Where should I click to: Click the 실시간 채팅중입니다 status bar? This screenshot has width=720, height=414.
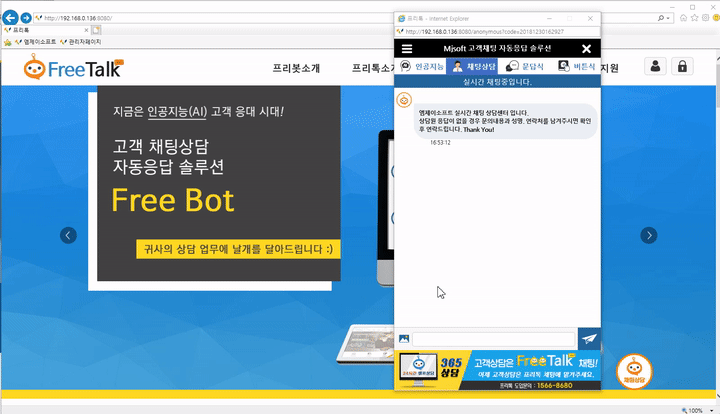point(497,82)
